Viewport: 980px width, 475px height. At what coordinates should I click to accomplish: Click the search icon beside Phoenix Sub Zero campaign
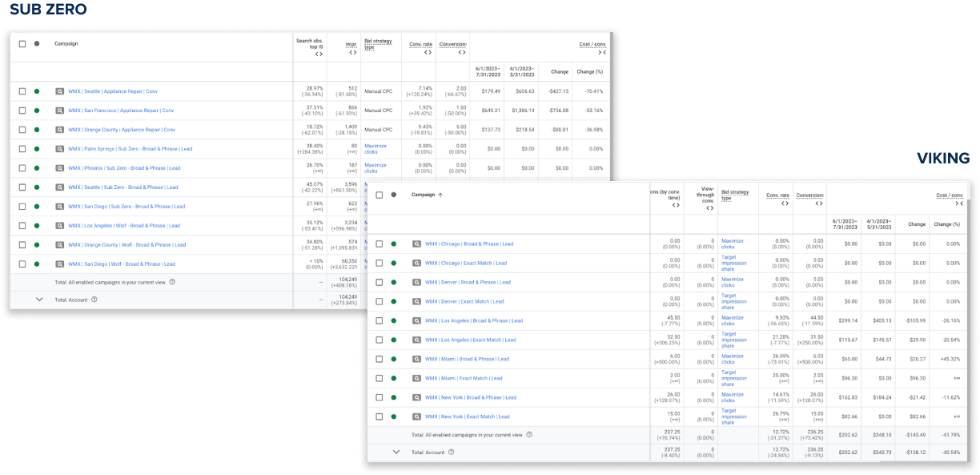tap(59, 168)
